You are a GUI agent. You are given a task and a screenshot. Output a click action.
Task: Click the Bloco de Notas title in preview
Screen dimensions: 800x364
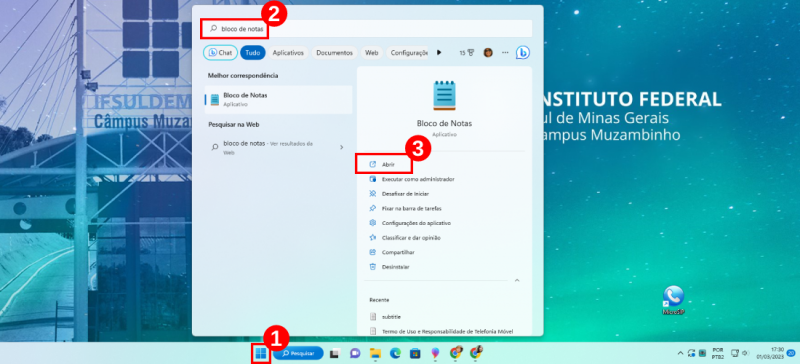(x=444, y=124)
